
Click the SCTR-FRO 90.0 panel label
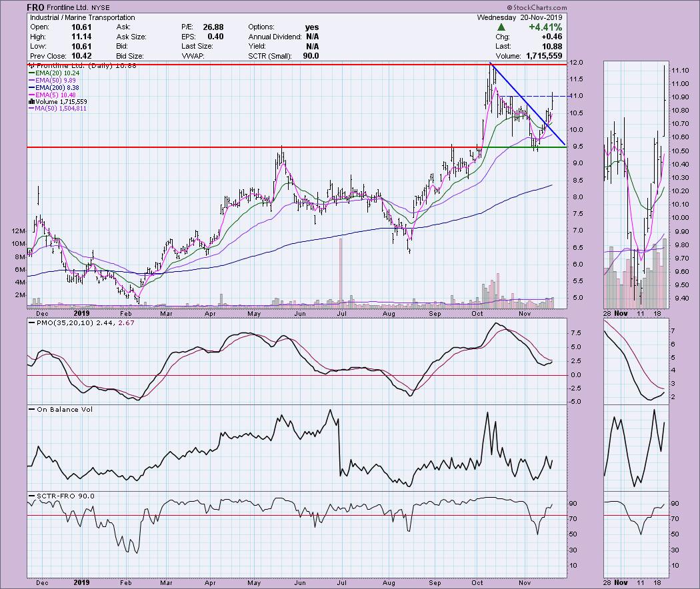(63, 496)
